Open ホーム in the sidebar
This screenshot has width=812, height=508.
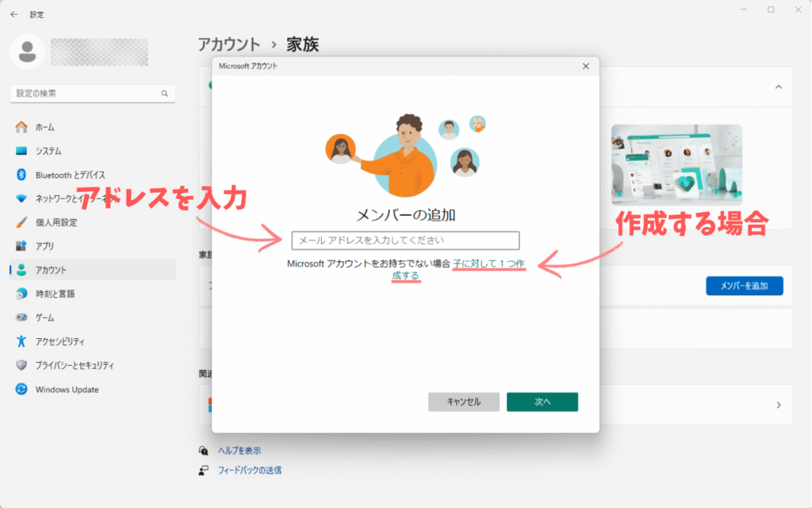[93, 127]
